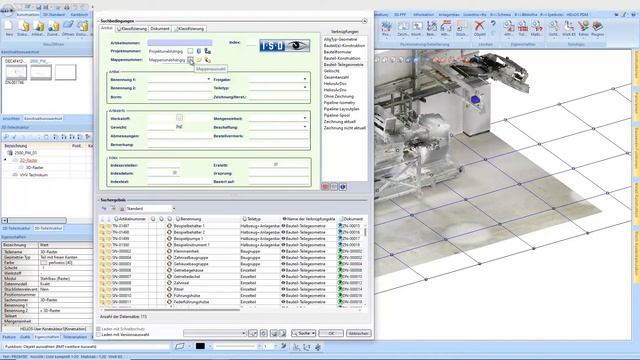Click the Benennung column header in results
The width and height of the screenshot is (640, 360).
[x=191, y=219]
